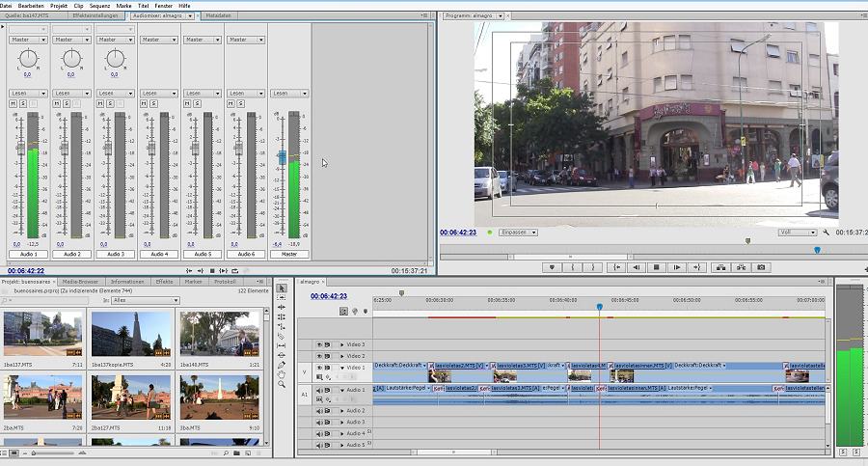This screenshot has height=466, width=868.
Task: Stop playback in the Audio Mixer transport
Action: tap(212, 271)
